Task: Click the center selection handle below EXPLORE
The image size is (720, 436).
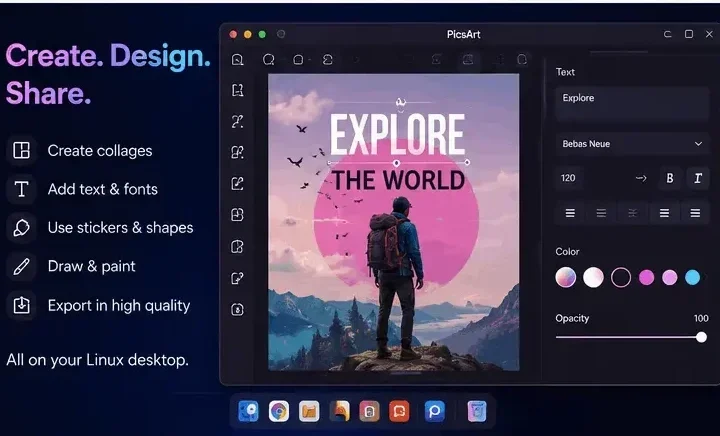Action: click(x=396, y=163)
